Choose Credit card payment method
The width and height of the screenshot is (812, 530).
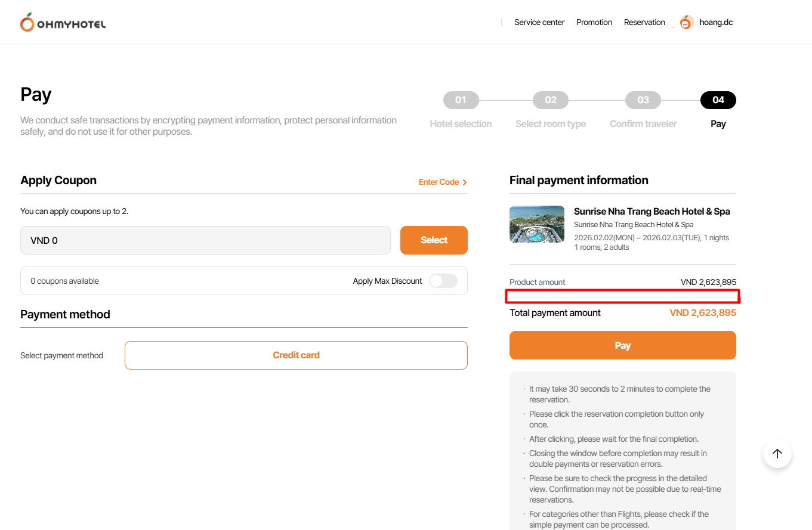point(296,355)
